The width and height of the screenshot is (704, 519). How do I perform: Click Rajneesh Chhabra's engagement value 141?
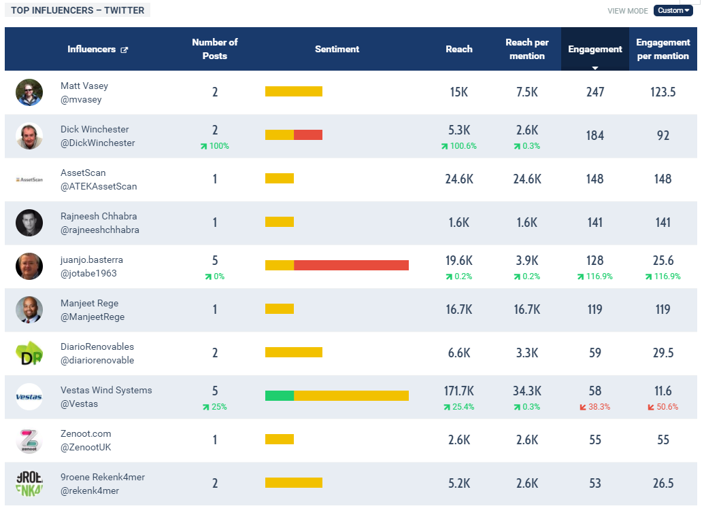[x=595, y=223]
